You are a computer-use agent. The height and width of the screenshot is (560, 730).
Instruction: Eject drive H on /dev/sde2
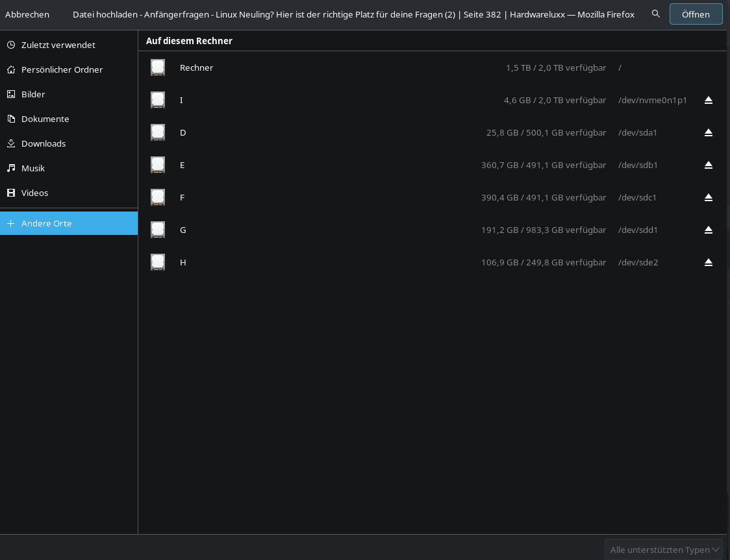coord(709,262)
